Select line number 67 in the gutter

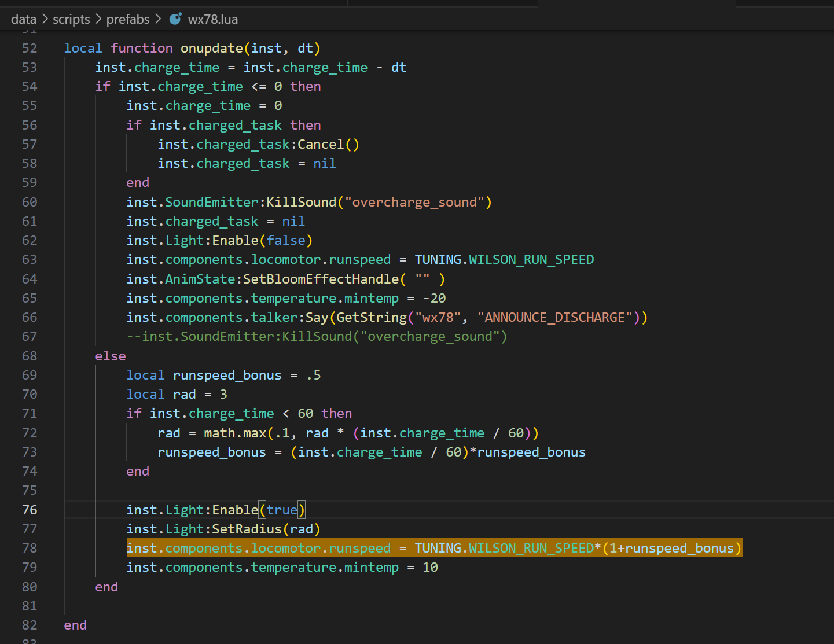[x=30, y=336]
